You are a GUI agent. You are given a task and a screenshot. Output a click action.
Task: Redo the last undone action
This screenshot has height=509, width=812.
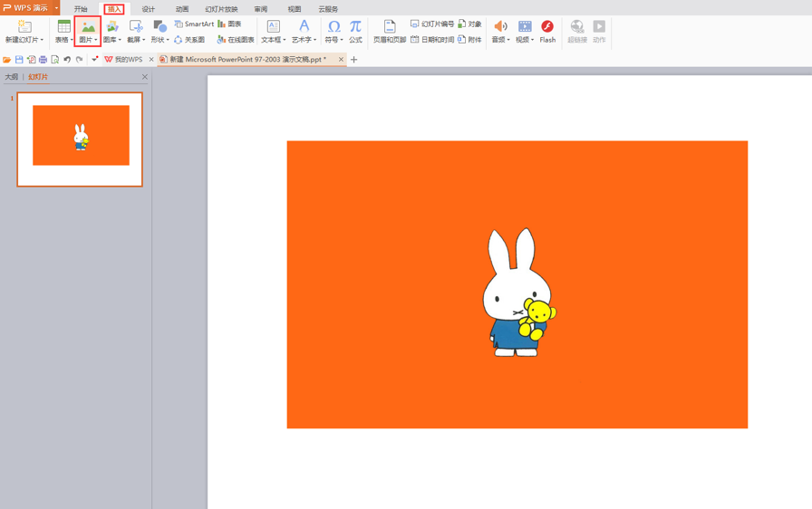pyautogui.click(x=79, y=60)
